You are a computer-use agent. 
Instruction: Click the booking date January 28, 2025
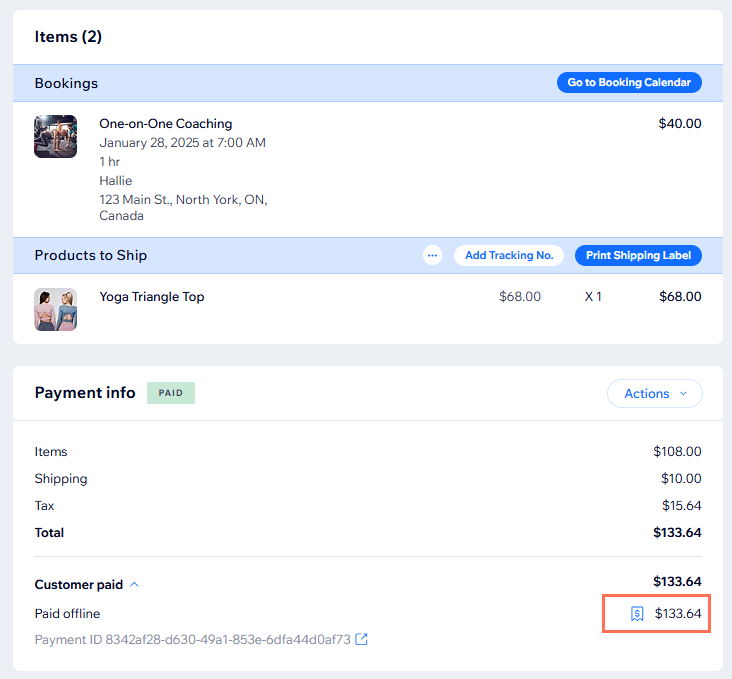coord(182,143)
